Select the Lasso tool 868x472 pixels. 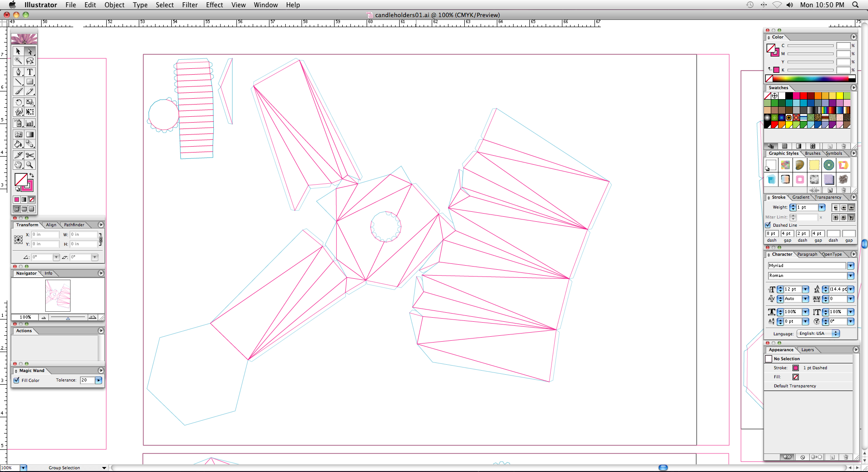coord(30,61)
